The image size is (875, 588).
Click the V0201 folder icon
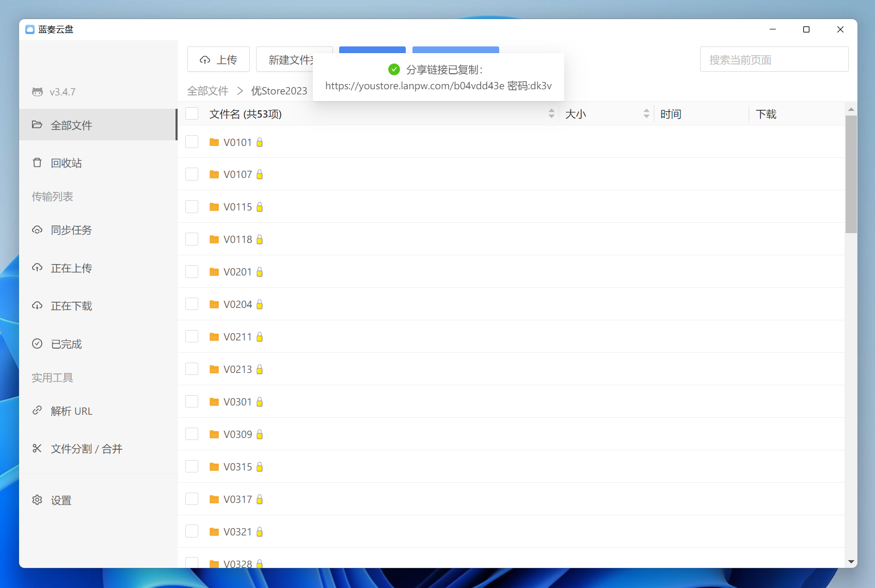click(214, 272)
